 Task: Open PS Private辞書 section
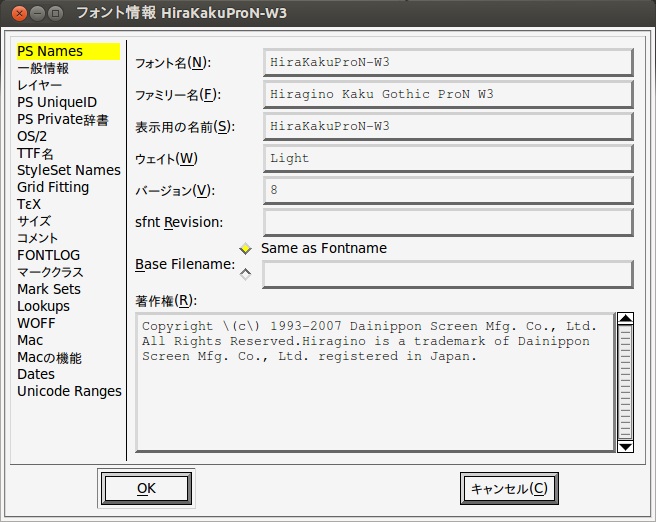(x=63, y=120)
